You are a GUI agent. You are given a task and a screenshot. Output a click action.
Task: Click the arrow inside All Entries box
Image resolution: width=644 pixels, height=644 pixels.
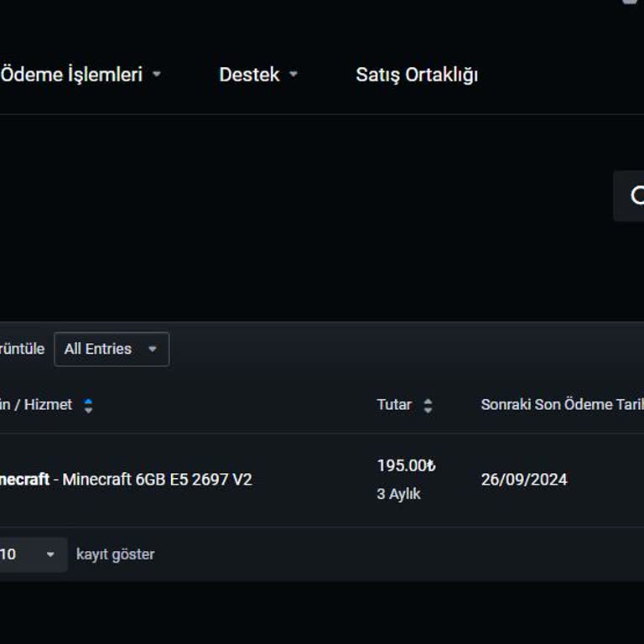152,350
